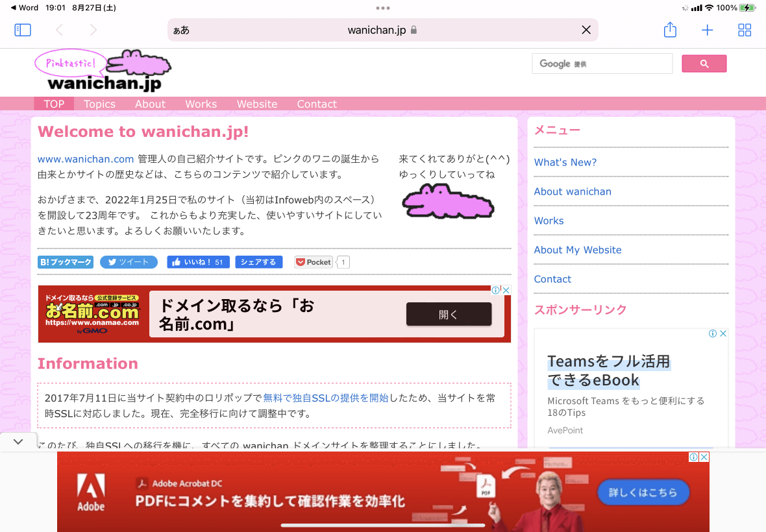
Task: Close the お名前.com banner ad
Action: 506,290
